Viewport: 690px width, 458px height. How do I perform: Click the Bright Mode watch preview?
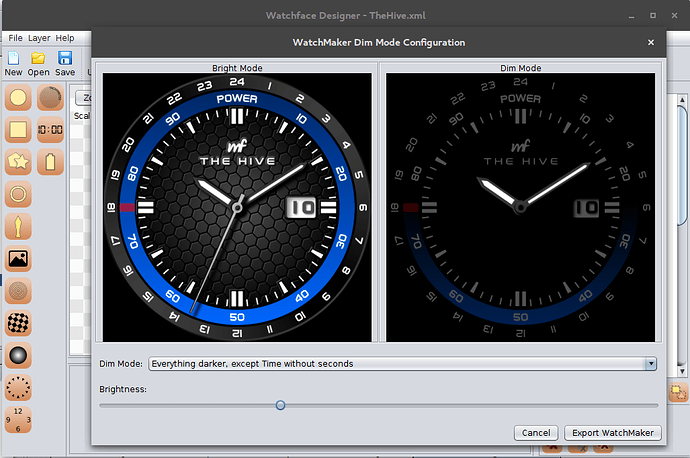click(237, 207)
